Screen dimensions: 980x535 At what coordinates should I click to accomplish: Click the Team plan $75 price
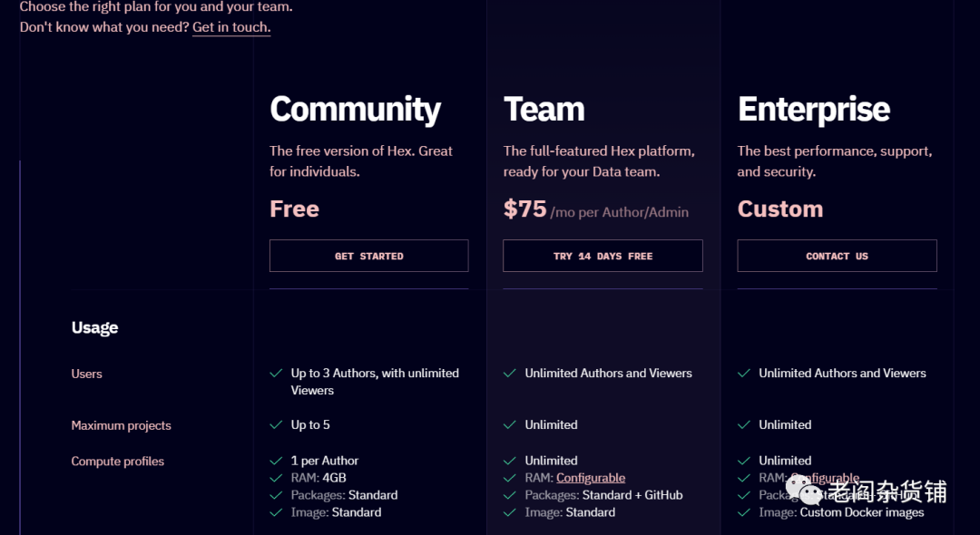pyautogui.click(x=524, y=209)
